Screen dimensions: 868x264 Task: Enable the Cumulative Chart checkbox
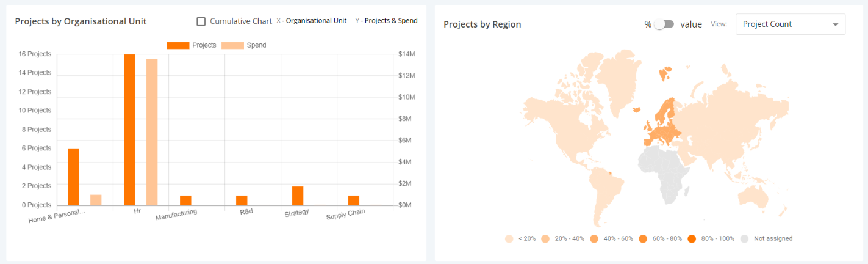(x=201, y=21)
